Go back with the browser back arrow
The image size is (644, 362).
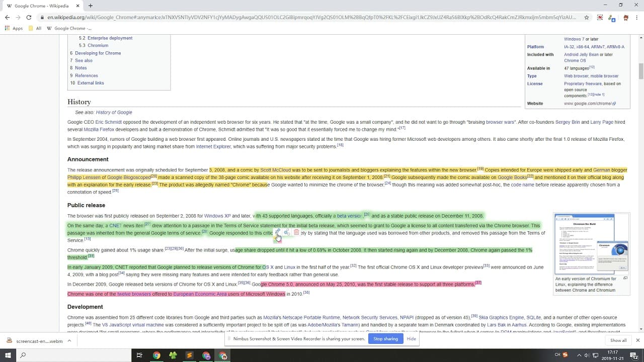pos(7,17)
